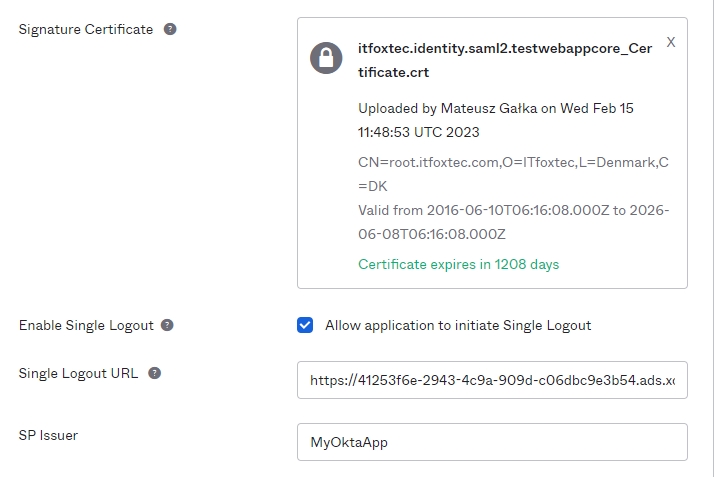The height and width of the screenshot is (477, 714).
Task: Click the 'Certificate expires in 1208 days' text
Action: (458, 264)
